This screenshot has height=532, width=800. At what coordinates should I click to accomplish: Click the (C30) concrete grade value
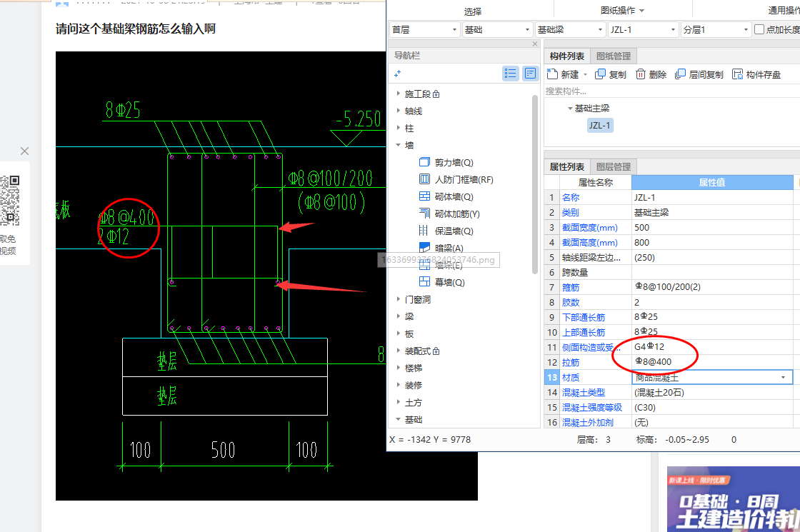pyautogui.click(x=644, y=407)
